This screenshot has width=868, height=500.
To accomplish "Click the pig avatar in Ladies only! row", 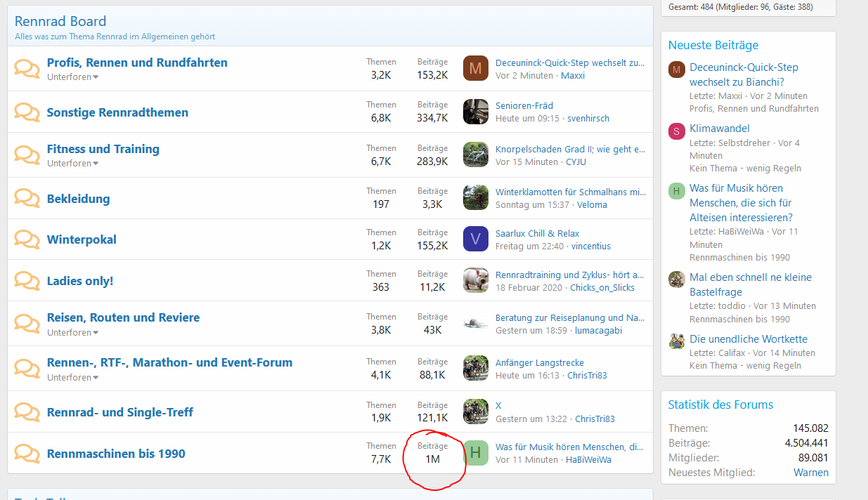I will [x=475, y=280].
